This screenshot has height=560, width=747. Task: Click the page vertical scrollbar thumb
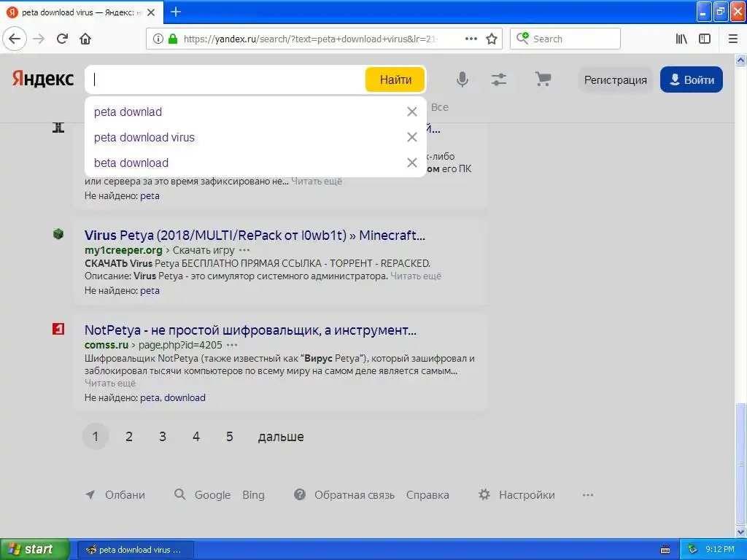coord(740,462)
